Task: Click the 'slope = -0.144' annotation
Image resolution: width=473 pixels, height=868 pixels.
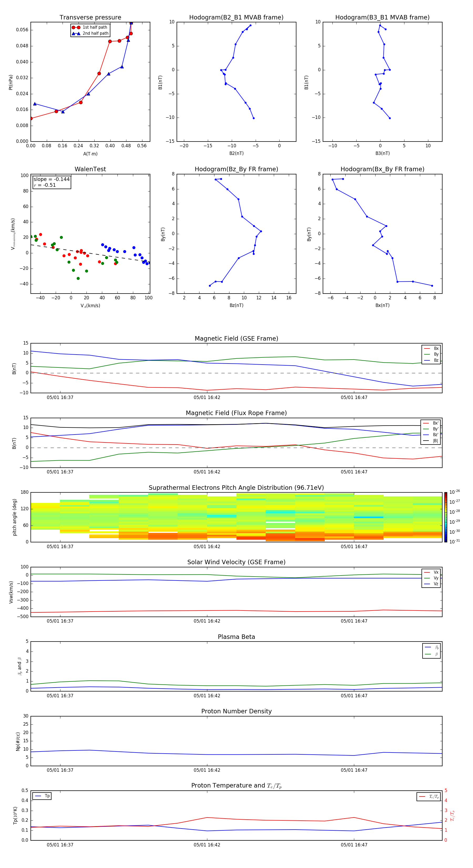Action: pos(52,179)
